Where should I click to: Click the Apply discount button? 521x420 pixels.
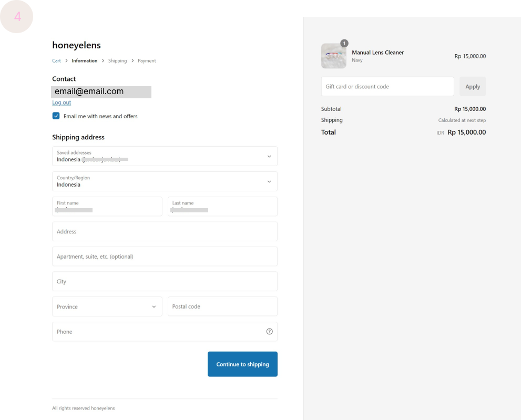[x=472, y=87]
